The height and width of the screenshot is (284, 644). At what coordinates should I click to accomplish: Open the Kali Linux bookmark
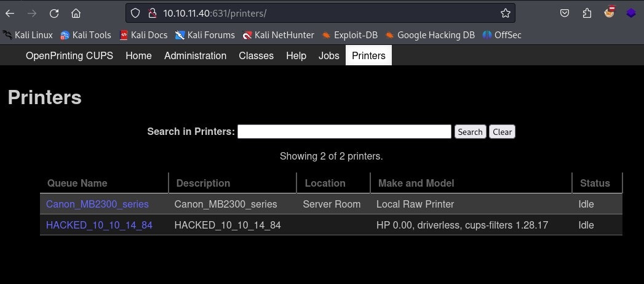28,35
